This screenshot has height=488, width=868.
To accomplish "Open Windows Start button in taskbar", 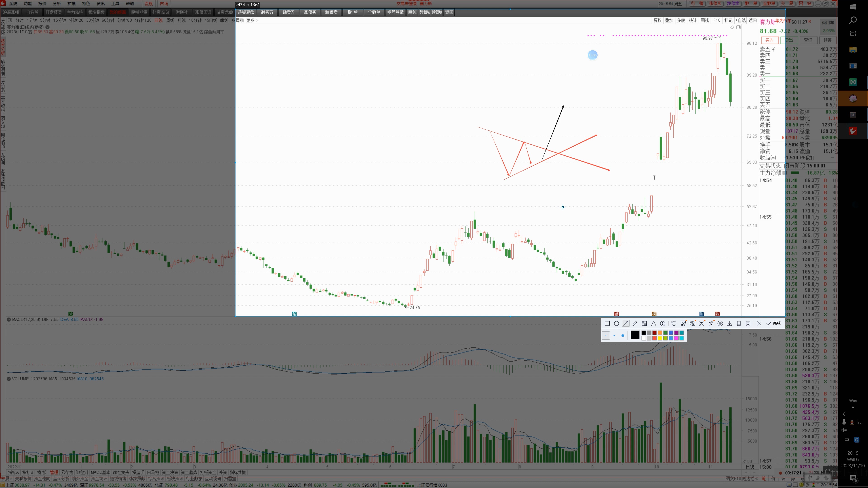I will (x=853, y=7).
